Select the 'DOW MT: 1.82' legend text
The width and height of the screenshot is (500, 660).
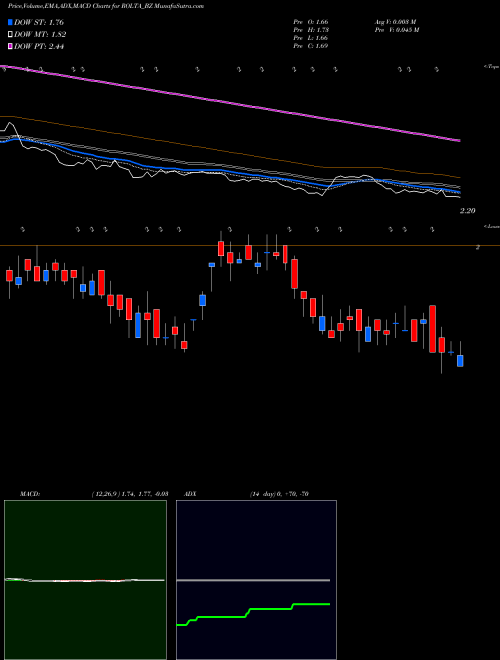pyautogui.click(x=40, y=35)
